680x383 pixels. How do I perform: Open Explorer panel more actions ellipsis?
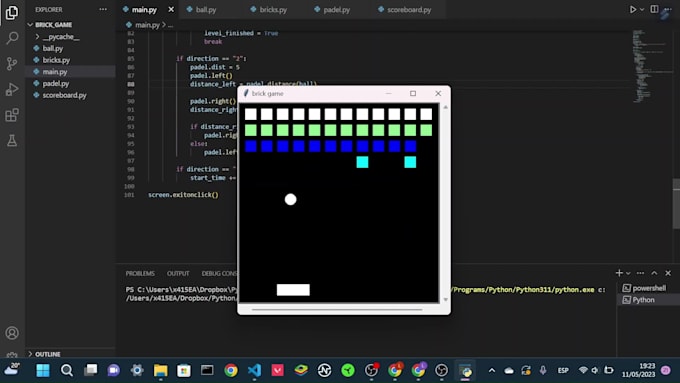click(x=103, y=9)
